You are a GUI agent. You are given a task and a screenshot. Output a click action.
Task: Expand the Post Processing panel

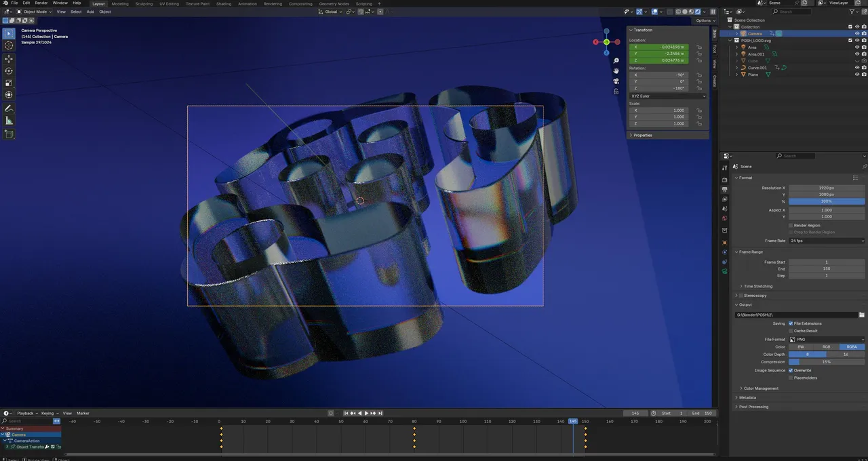click(752, 407)
